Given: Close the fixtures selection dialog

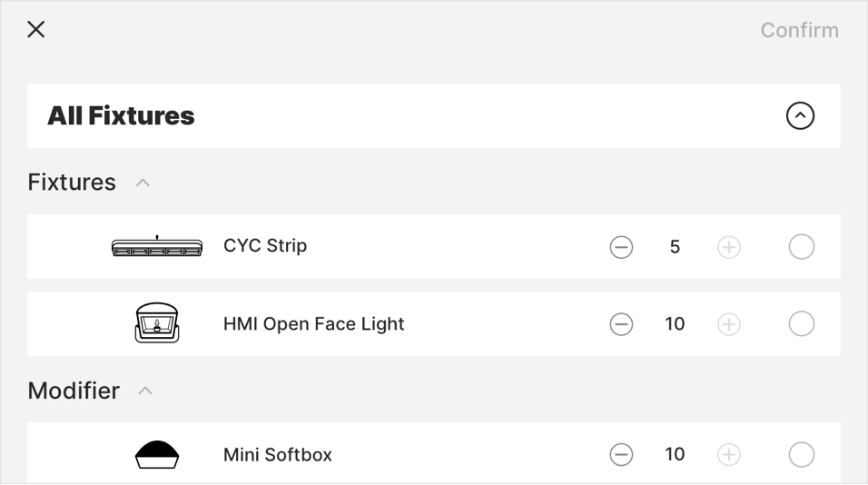Looking at the screenshot, I should coord(36,30).
